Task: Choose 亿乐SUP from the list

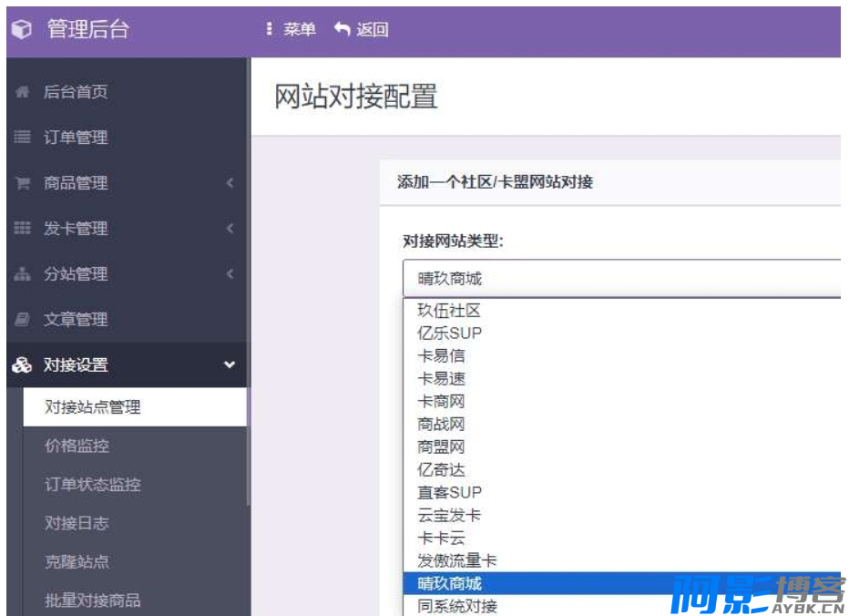Action: (x=622, y=334)
